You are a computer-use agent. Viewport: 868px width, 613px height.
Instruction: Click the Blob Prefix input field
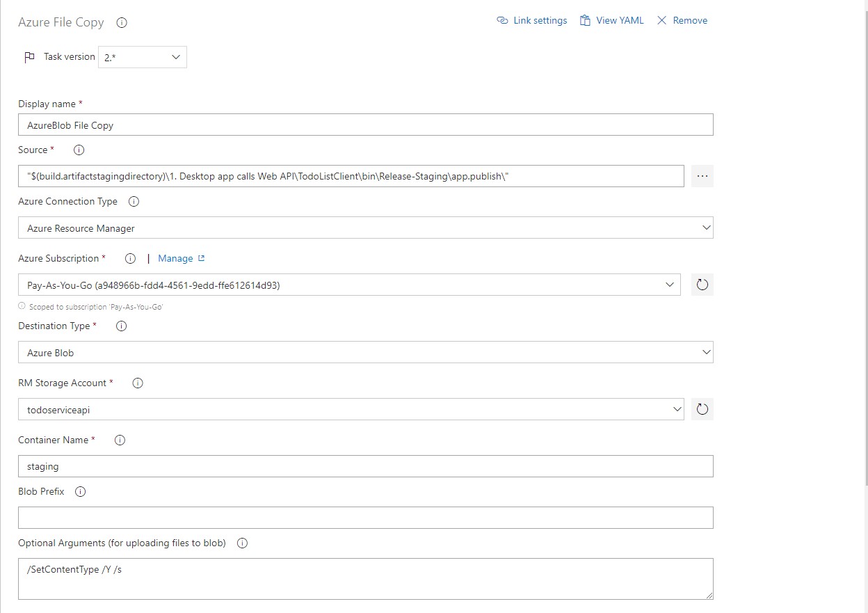pos(365,518)
